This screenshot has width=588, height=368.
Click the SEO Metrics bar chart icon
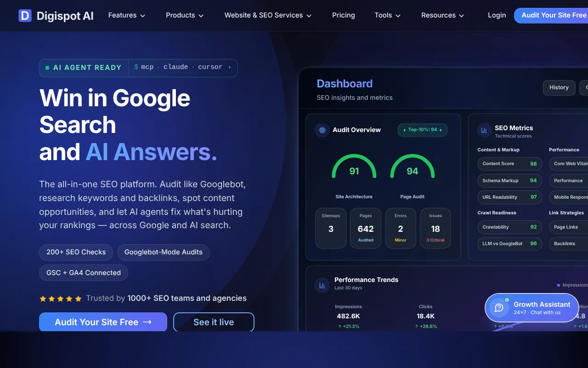484,131
